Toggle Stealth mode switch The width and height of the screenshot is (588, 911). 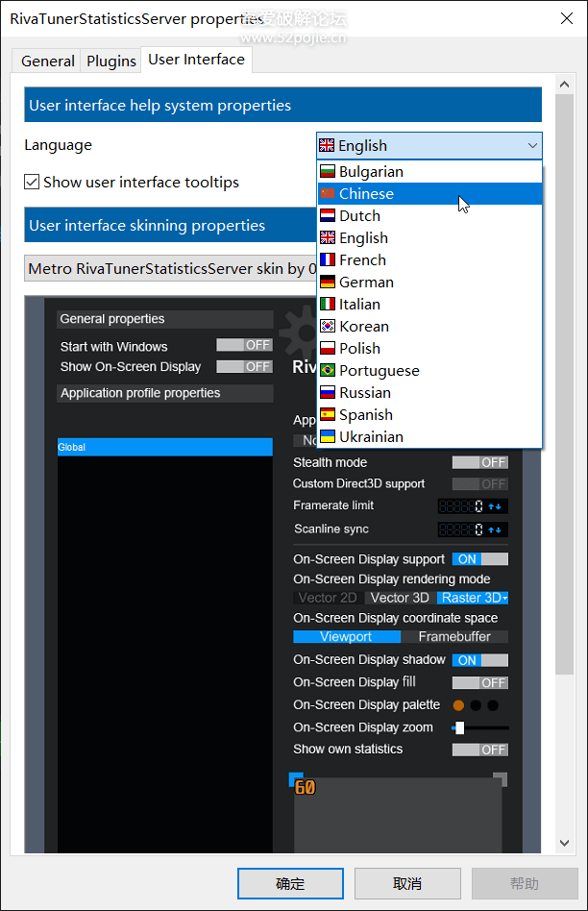(x=480, y=462)
